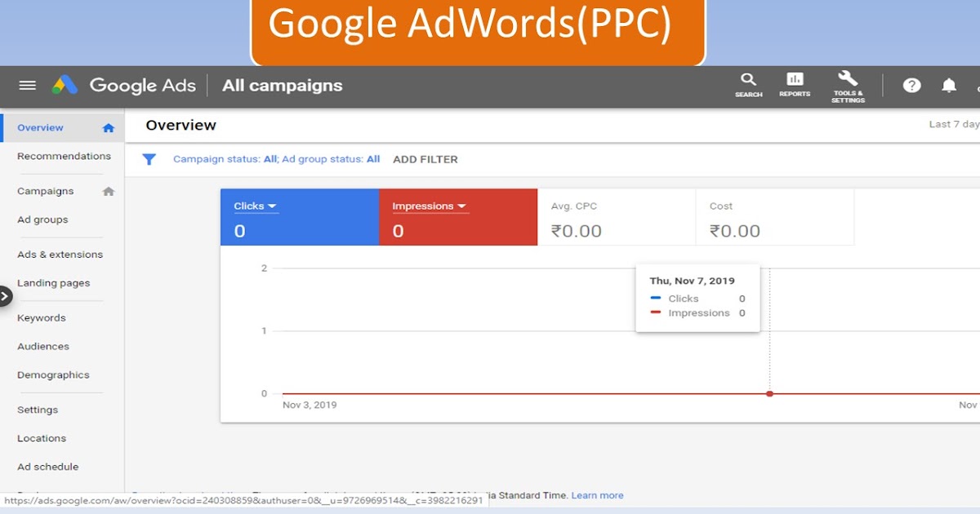Click the home icon next to Campaigns
The height and width of the screenshot is (514, 980).
click(109, 190)
